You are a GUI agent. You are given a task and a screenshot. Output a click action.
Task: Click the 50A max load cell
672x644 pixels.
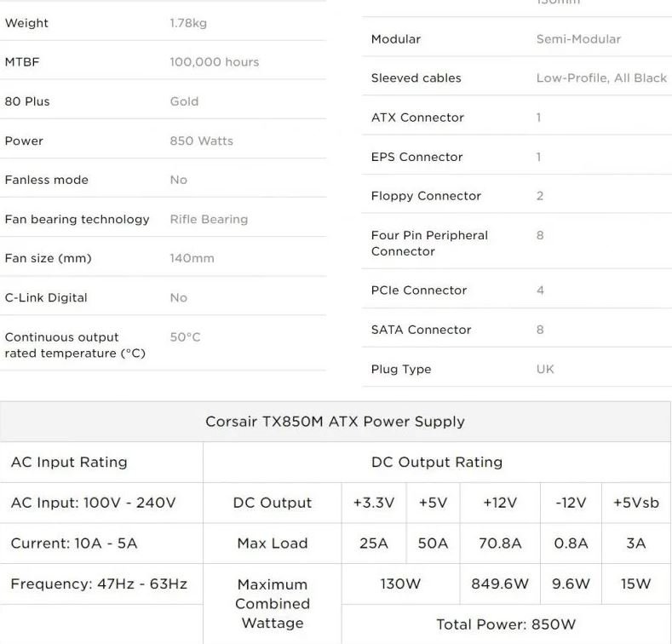tap(433, 543)
